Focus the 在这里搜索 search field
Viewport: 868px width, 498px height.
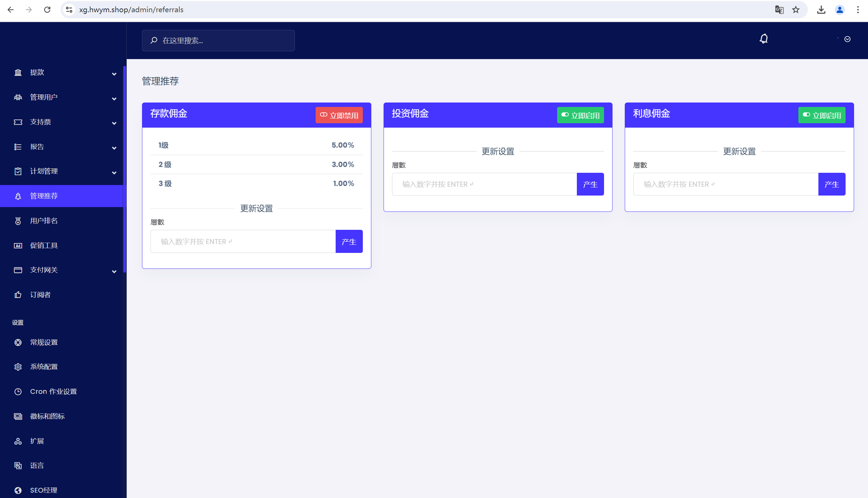tap(218, 40)
